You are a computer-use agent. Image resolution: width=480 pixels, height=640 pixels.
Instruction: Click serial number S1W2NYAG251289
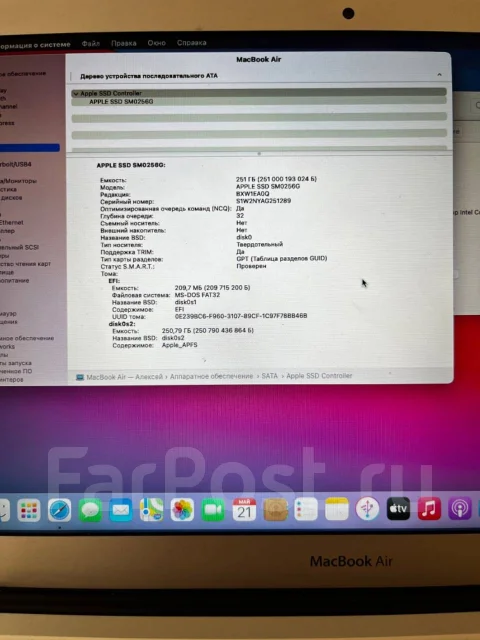(263, 201)
